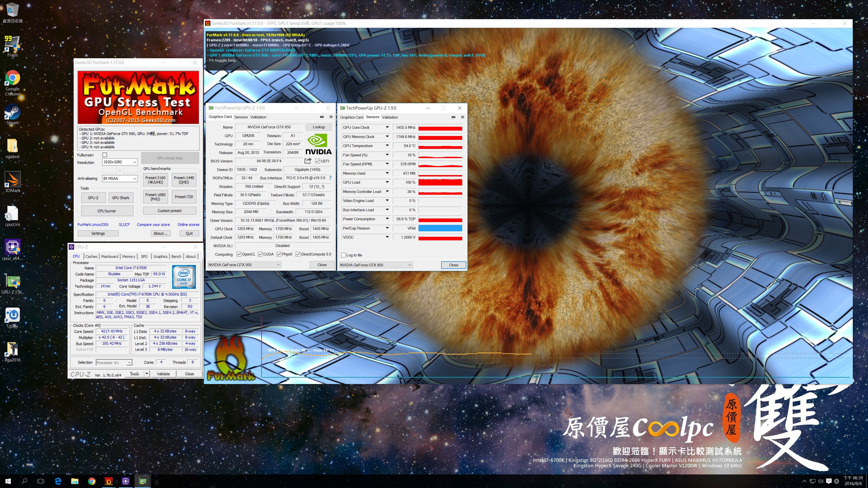Switch to Memory tab in CPU-Z
Image resolution: width=868 pixels, height=488 pixels.
128,257
